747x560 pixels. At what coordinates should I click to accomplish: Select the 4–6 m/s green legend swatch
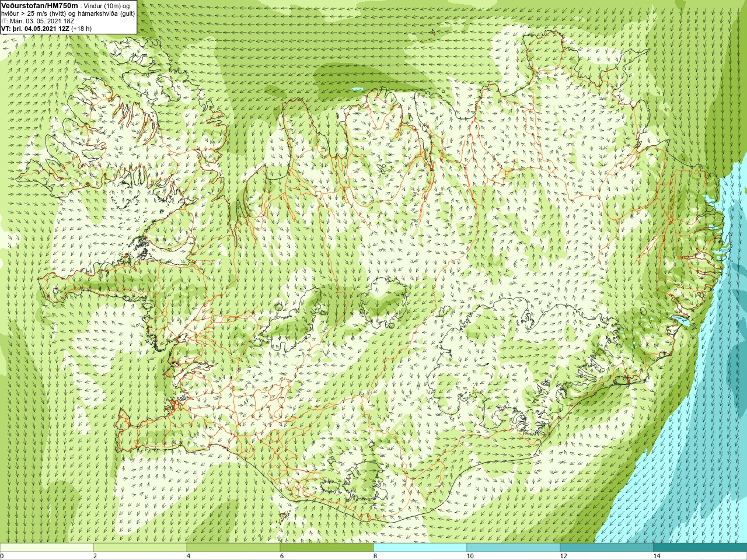tap(233, 548)
